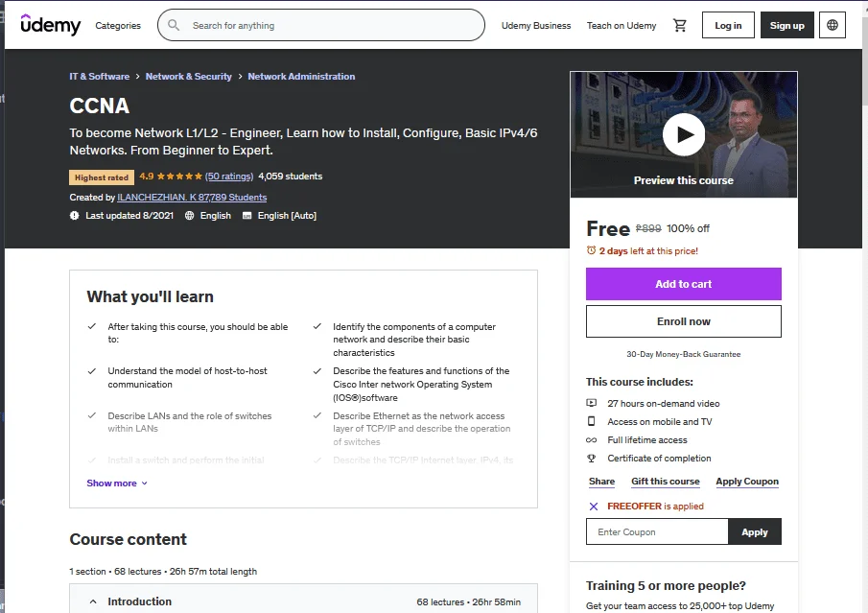Click the 27 hours on-demand video text
868x613 pixels.
tap(663, 403)
